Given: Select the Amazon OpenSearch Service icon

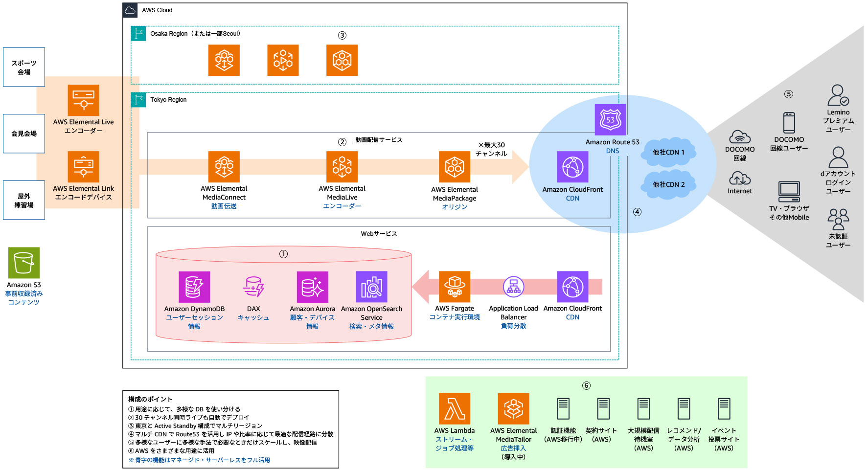Looking at the screenshot, I should pyautogui.click(x=371, y=287).
